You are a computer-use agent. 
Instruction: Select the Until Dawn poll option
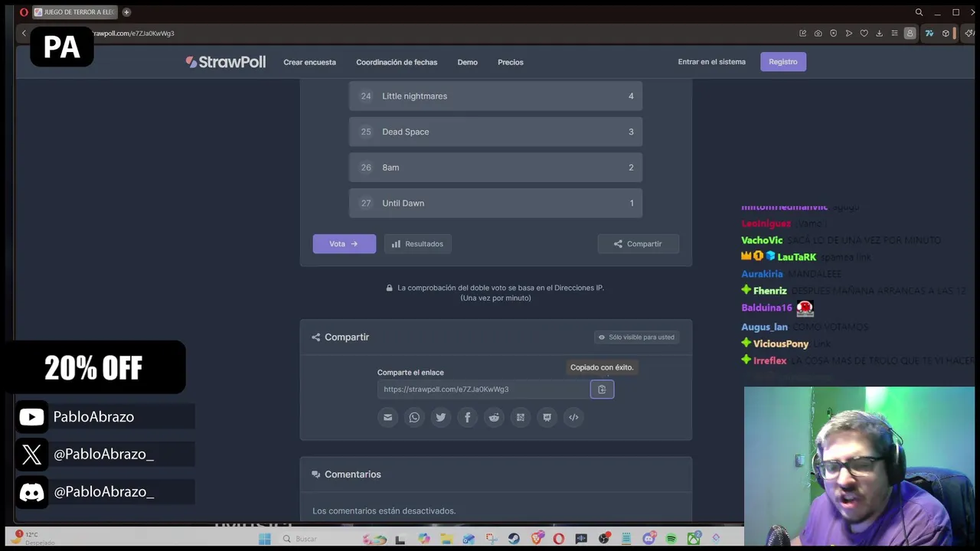495,204
